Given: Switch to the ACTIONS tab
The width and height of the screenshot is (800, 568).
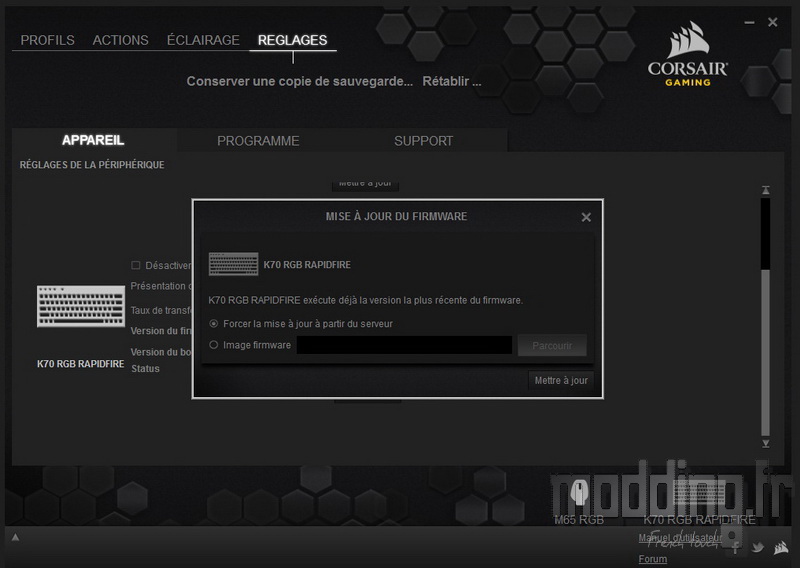Looking at the screenshot, I should pyautogui.click(x=120, y=40).
